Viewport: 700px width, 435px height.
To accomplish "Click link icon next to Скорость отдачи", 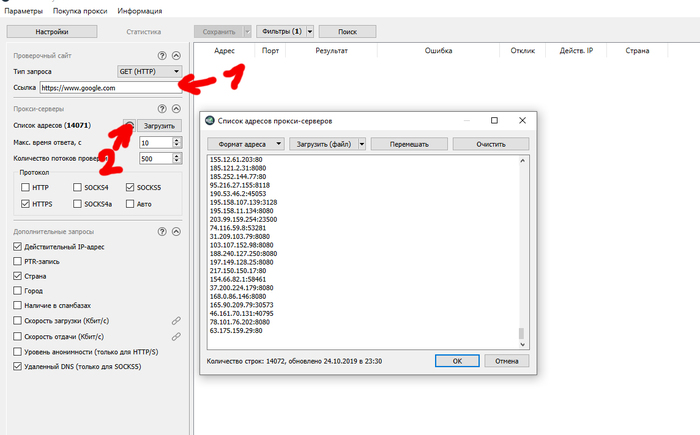I will pyautogui.click(x=176, y=336).
